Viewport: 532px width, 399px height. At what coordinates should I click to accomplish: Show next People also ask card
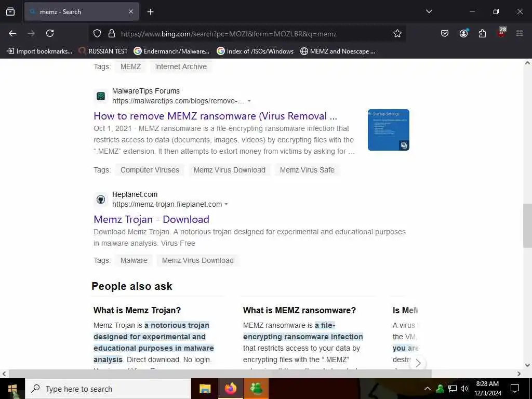[418, 363]
